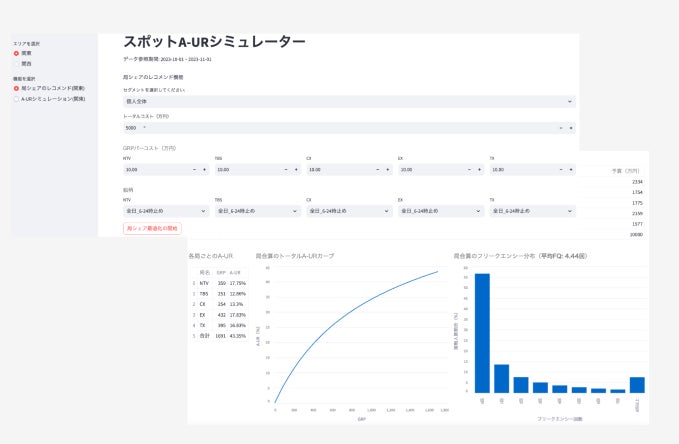Click the スポットA-URシミュレーター page title

214,42
